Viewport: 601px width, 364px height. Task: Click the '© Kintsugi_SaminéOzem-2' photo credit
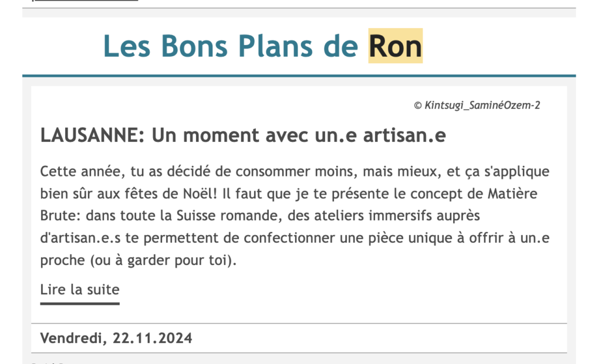[477, 106]
